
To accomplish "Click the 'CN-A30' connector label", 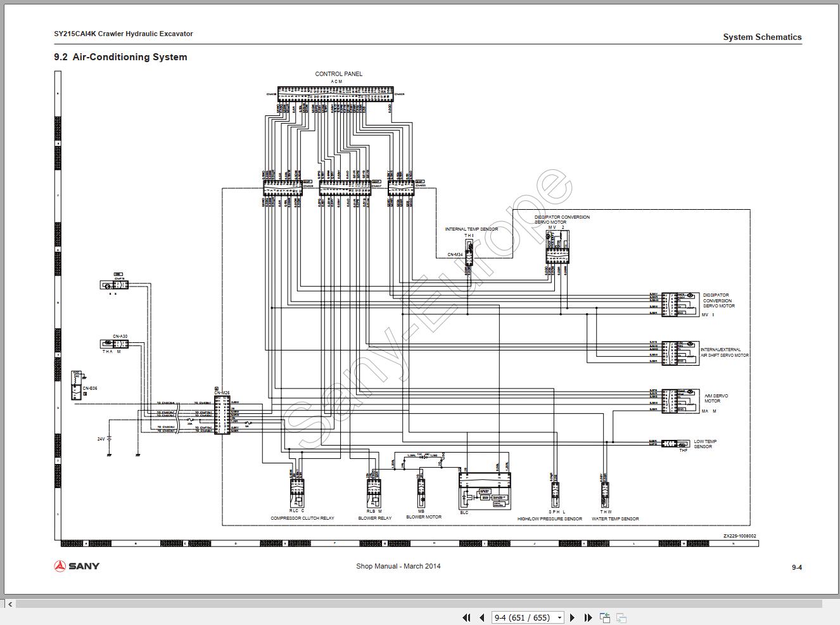I will coord(120,337).
